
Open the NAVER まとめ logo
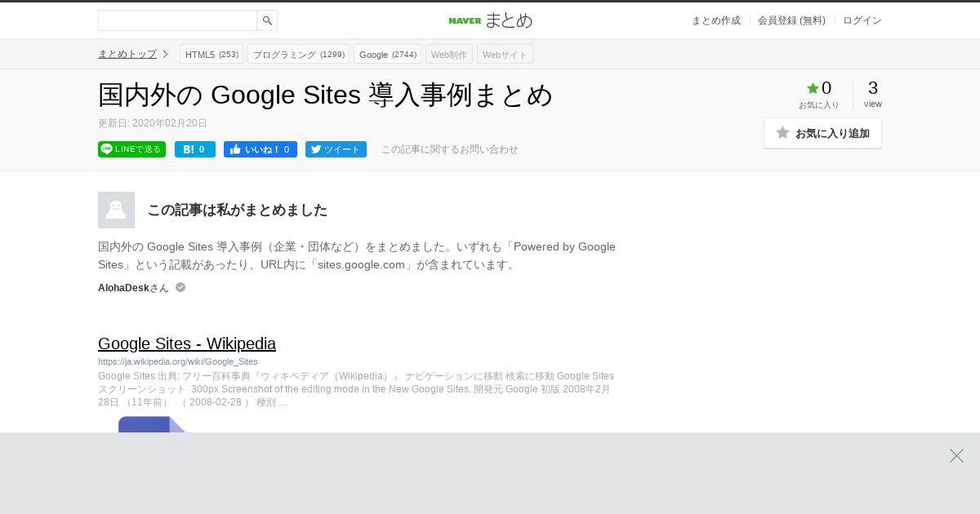click(x=490, y=20)
